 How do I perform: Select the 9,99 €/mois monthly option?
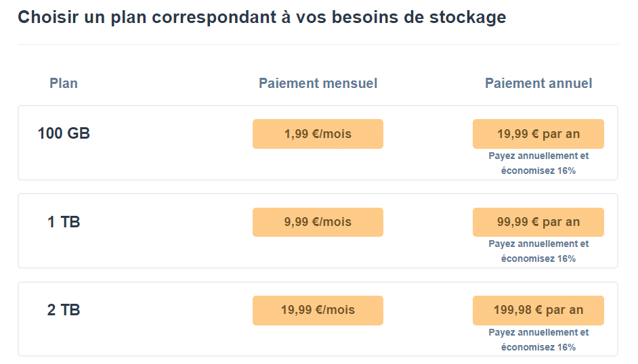coord(318,222)
